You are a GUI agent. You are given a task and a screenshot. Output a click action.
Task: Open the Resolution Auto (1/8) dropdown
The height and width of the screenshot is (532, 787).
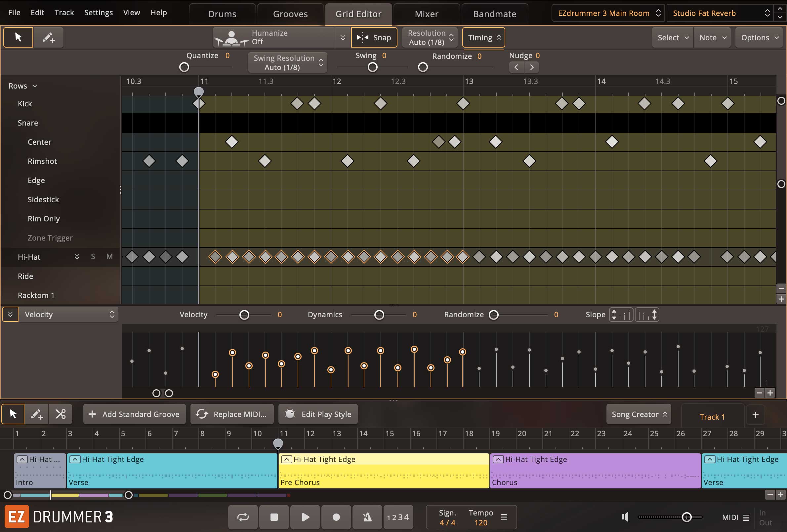(430, 37)
